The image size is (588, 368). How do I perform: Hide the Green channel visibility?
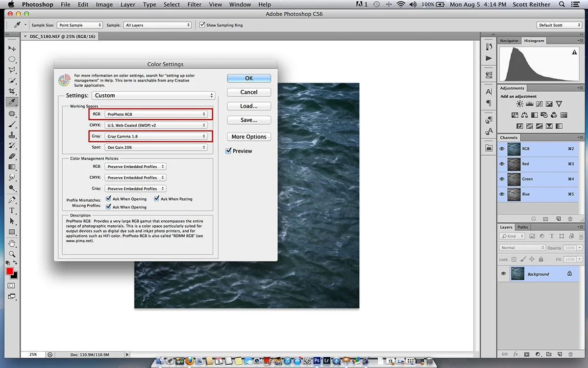point(502,179)
